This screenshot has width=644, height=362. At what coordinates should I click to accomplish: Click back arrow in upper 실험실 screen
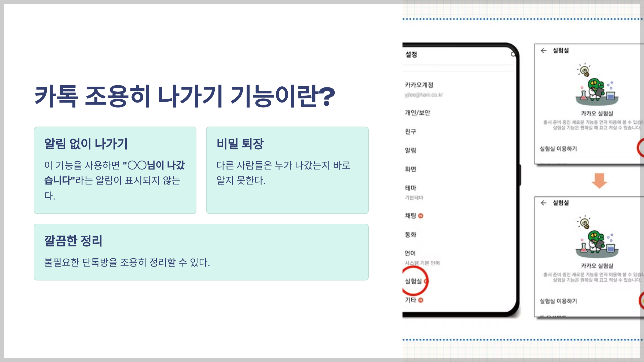(544, 51)
